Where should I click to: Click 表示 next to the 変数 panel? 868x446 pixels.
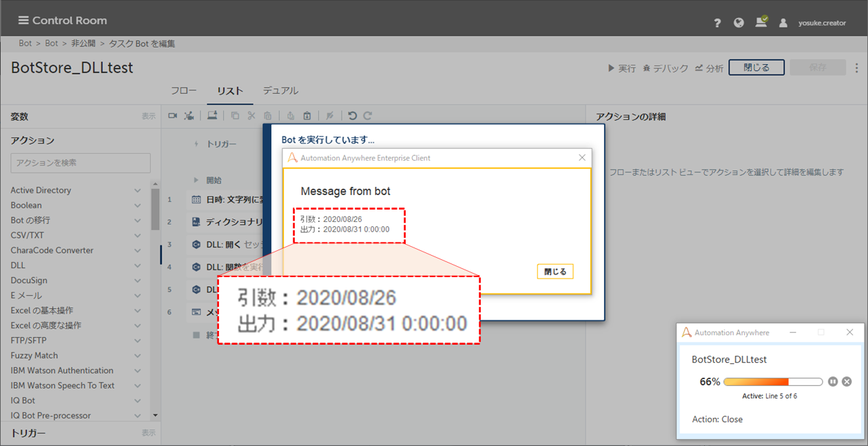point(149,116)
